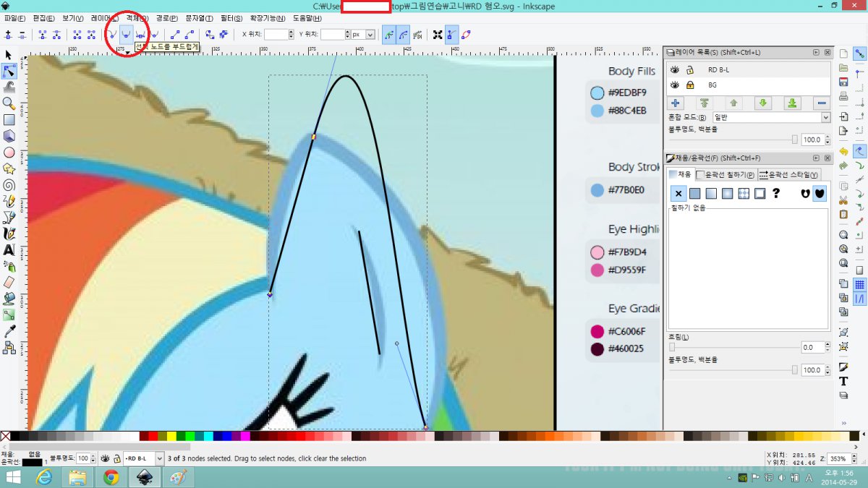
Task: Pick red swatch from color palette
Action: coord(153,436)
